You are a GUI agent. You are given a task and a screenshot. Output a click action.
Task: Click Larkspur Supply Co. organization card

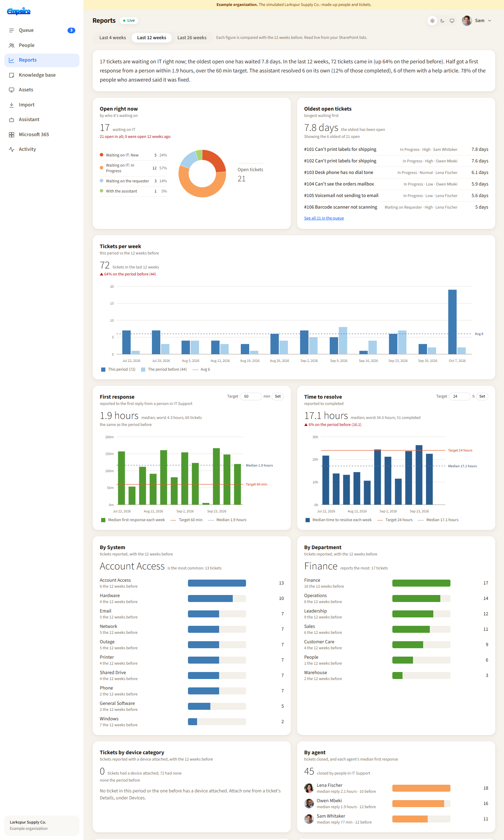(42, 825)
